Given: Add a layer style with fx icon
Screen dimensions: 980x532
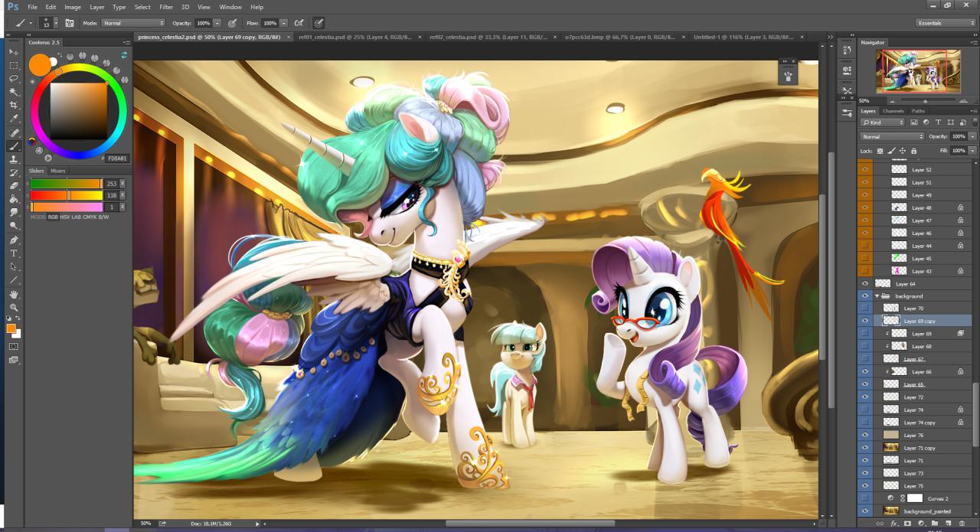Looking at the screenshot, I should coord(893,524).
